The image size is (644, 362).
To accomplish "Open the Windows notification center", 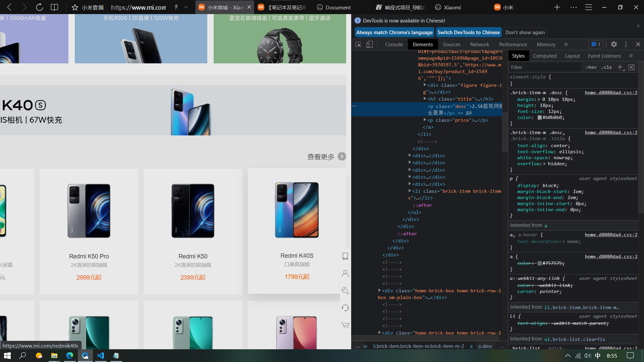I will (630, 356).
